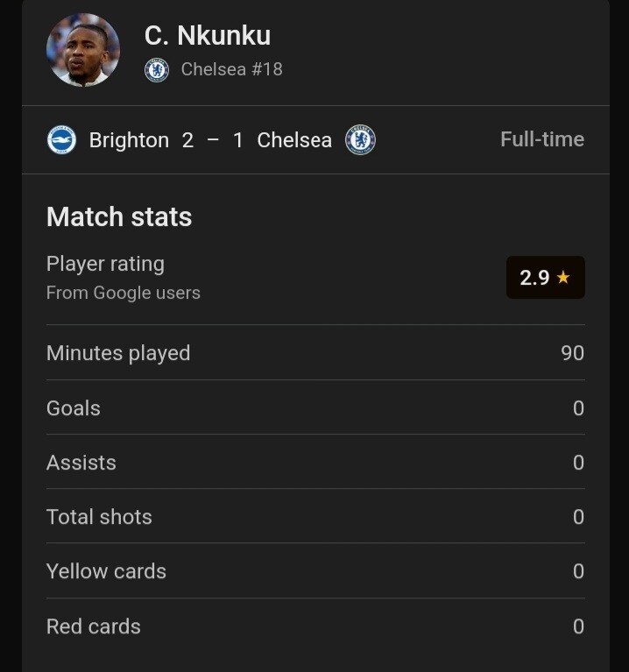Open the C. Nkunku player photo
This screenshot has height=672, width=629.
tap(83, 50)
